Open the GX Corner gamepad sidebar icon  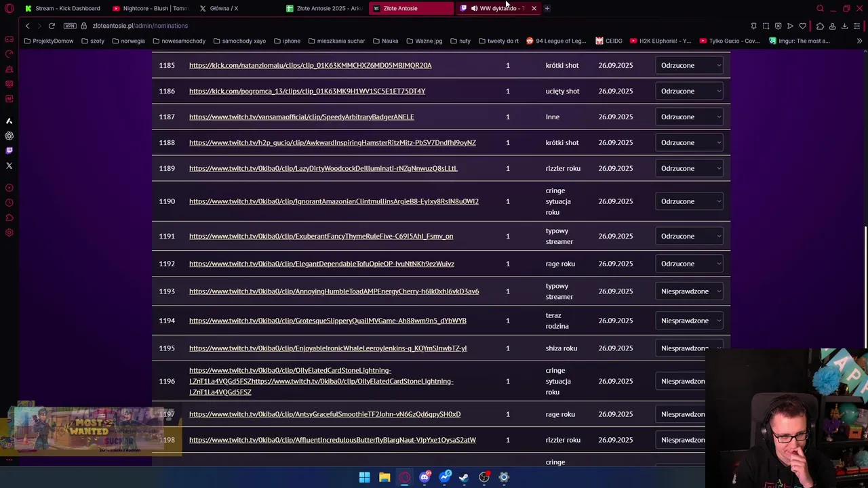9,39
